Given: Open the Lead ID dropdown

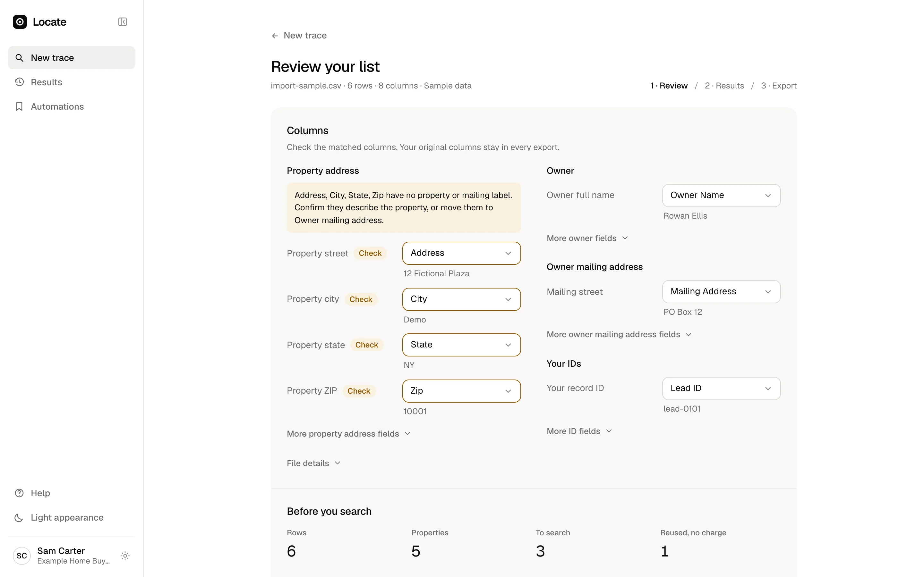Looking at the screenshot, I should tap(721, 389).
